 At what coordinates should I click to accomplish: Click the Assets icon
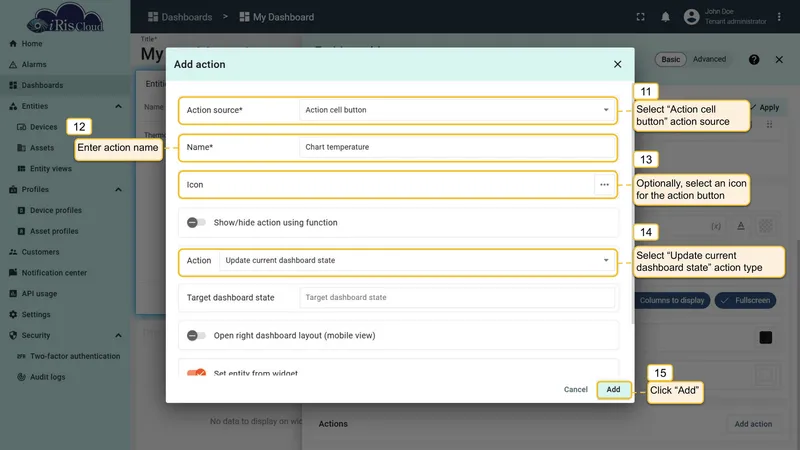(x=21, y=148)
